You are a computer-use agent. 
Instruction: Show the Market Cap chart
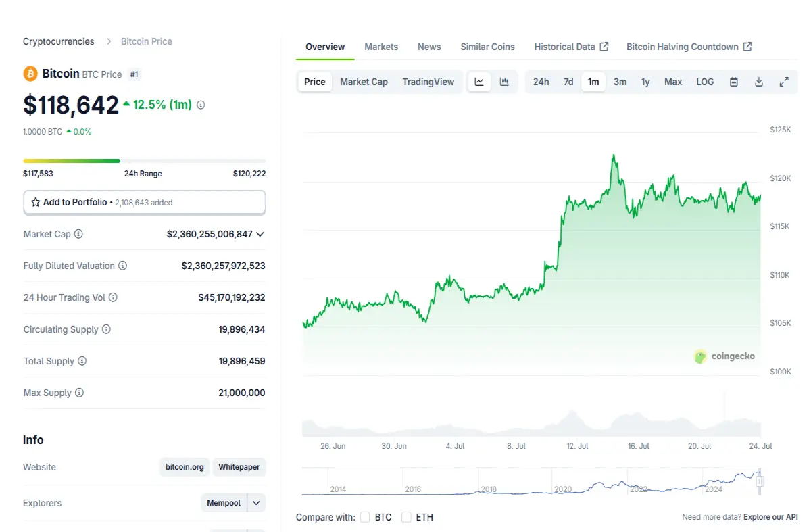[364, 82]
